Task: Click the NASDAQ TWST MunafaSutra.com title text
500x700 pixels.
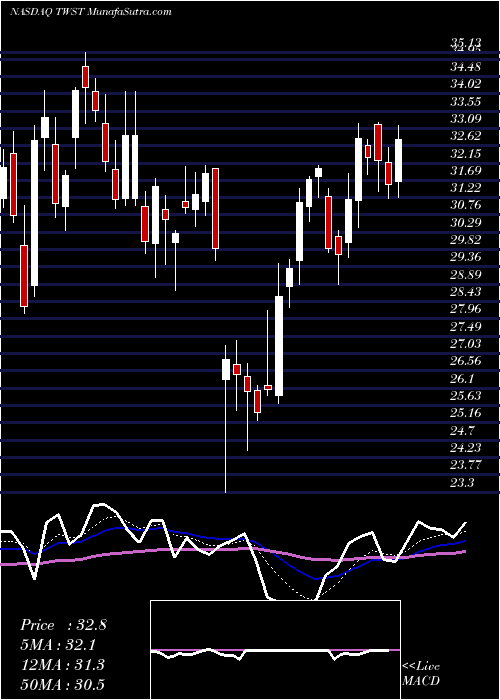Action: pyautogui.click(x=91, y=12)
